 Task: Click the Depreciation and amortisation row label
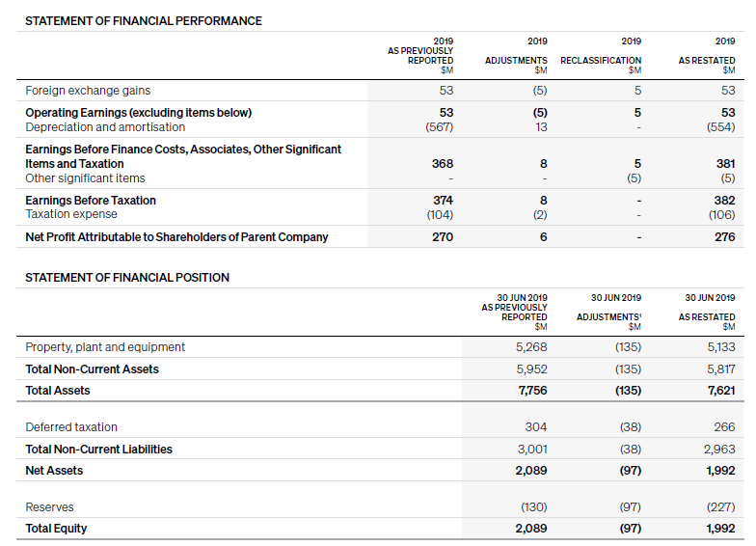105,127
